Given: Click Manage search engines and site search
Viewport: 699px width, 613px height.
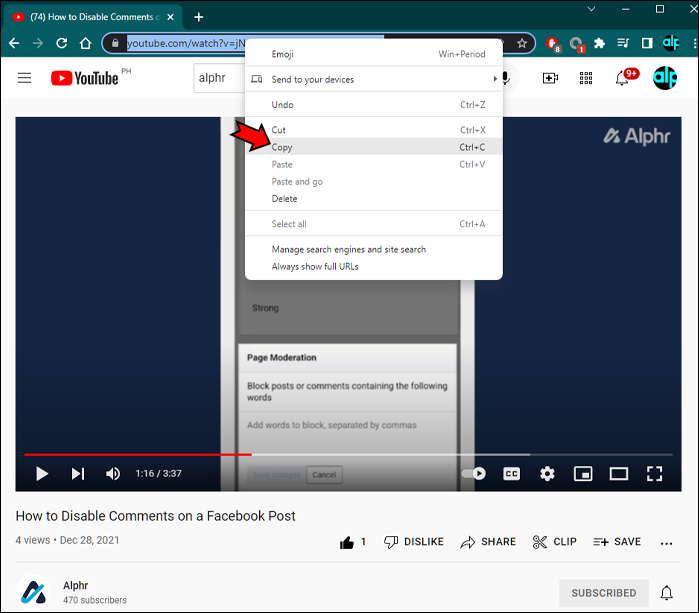Looking at the screenshot, I should [x=374, y=249].
